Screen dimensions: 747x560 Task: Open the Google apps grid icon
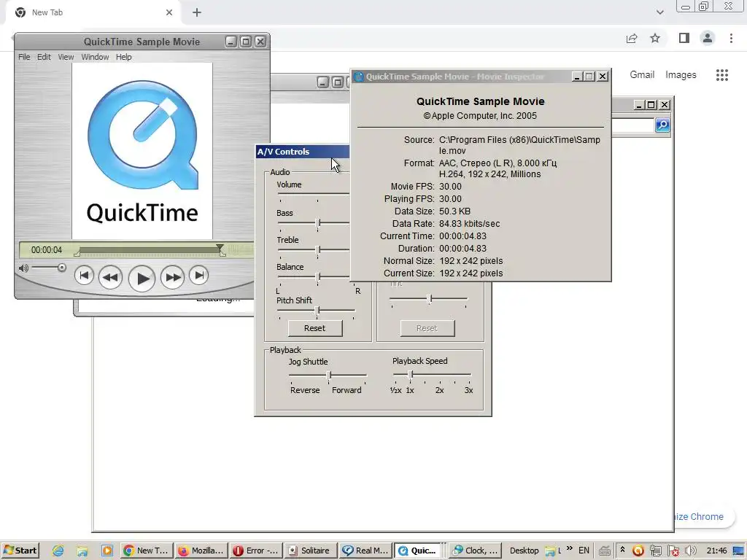(x=721, y=75)
